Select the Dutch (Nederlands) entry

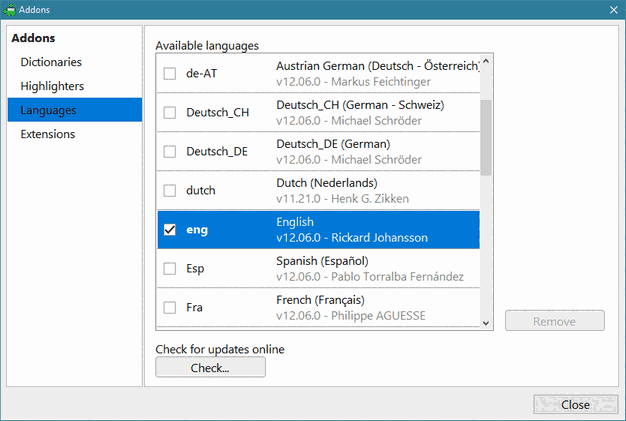375,190
